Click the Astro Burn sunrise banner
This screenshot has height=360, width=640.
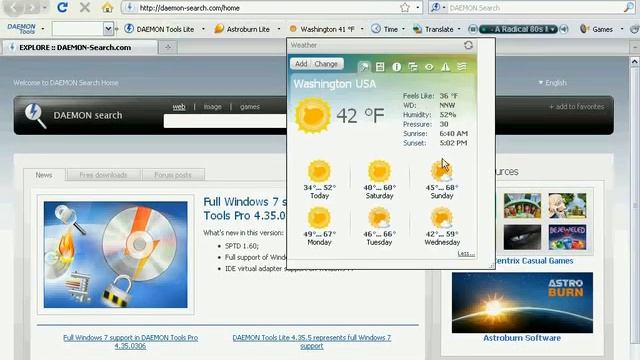click(x=522, y=302)
